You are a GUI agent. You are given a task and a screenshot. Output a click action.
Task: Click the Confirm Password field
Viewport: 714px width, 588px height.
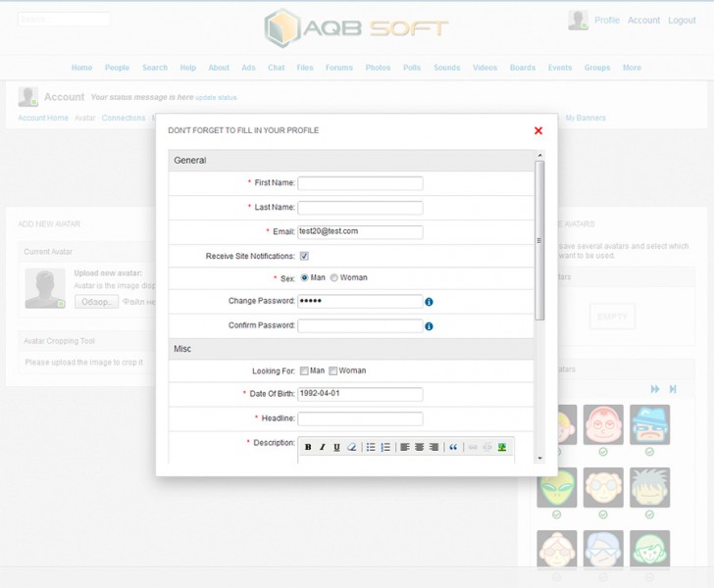(360, 326)
